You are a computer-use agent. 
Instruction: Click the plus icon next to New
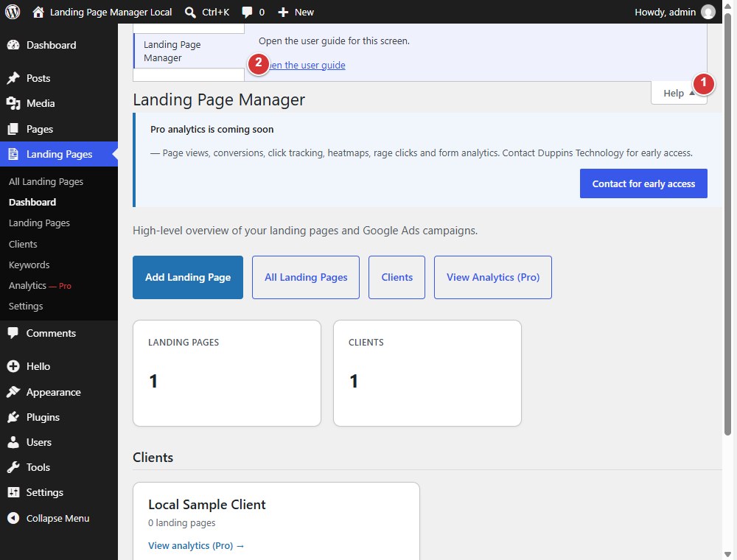[283, 13]
